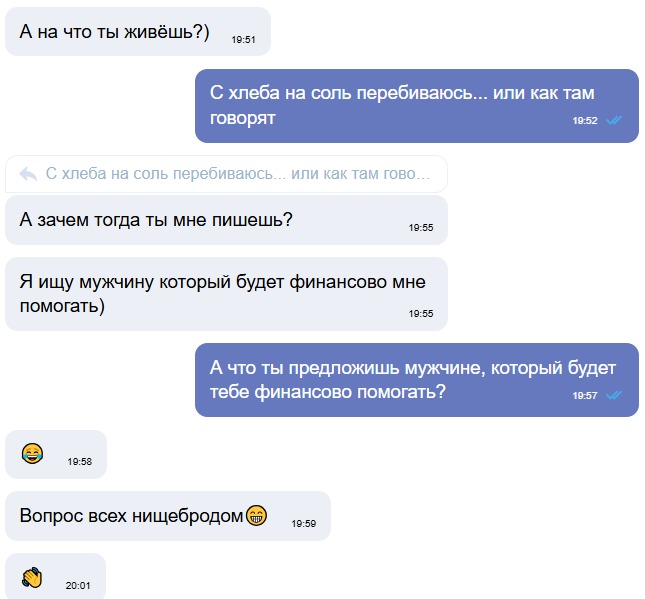645x599 pixels.
Task: Select the outgoing message 'С хлеба на соль перебиваюсь'
Action: (x=402, y=105)
